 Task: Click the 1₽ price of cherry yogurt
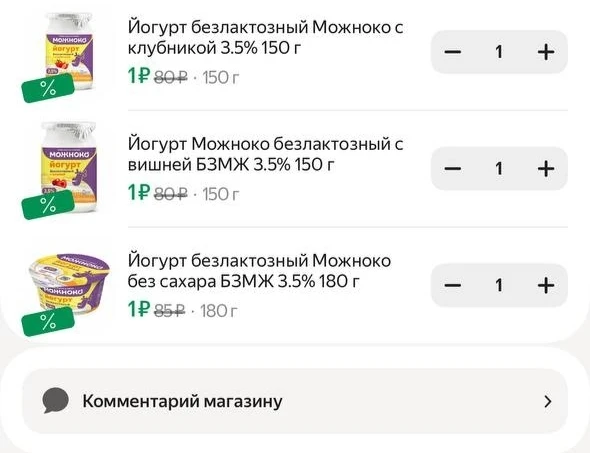(x=139, y=192)
